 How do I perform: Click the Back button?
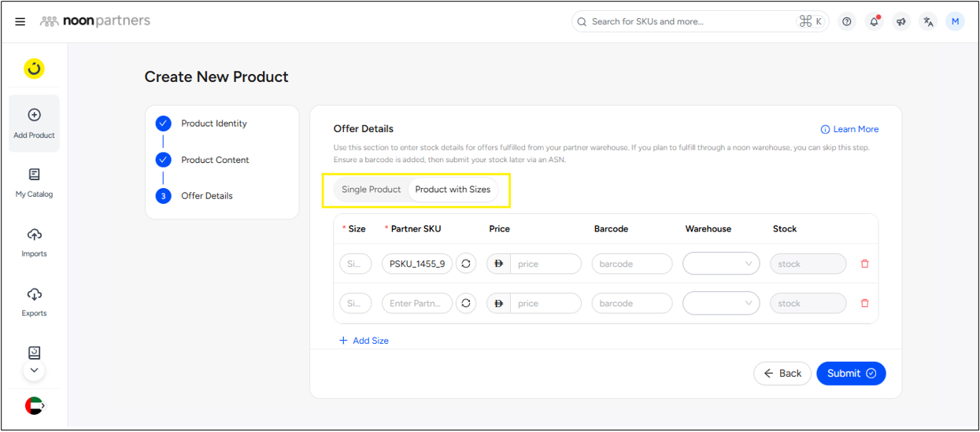tap(782, 373)
